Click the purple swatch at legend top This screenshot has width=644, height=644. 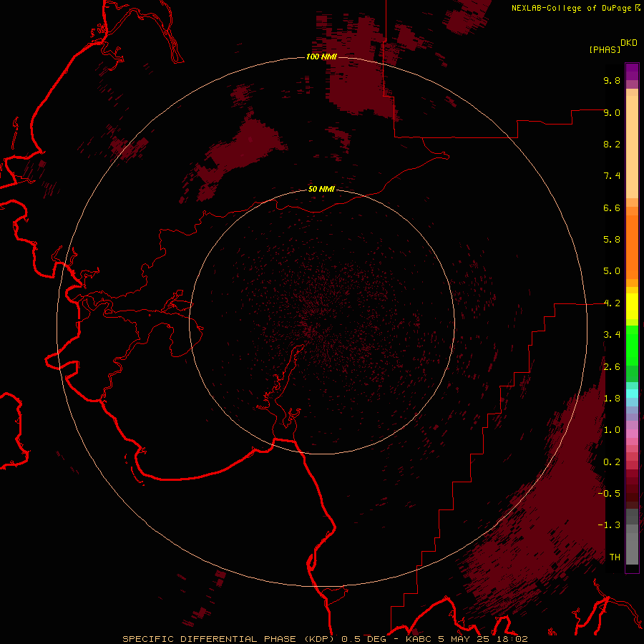click(632, 72)
